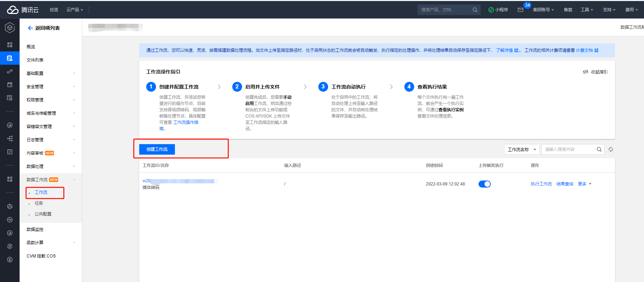Select 工作流 under 数据工作流
The image size is (644, 282).
click(x=41, y=192)
